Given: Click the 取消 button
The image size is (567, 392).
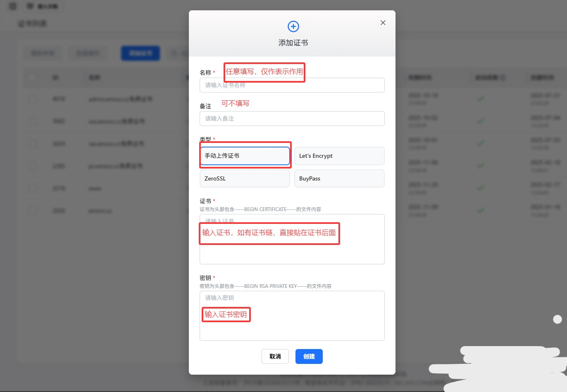Looking at the screenshot, I should tap(275, 356).
